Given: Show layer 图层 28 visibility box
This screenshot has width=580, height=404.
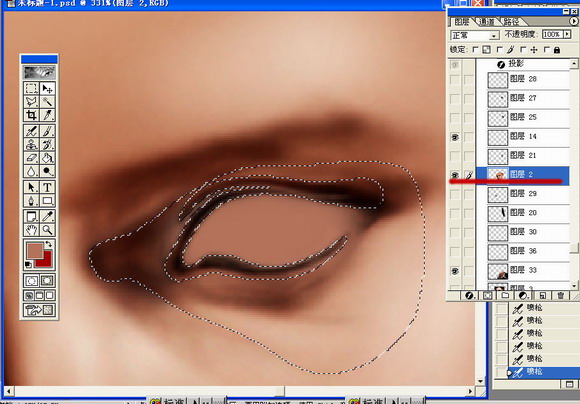Looking at the screenshot, I should pos(455,80).
